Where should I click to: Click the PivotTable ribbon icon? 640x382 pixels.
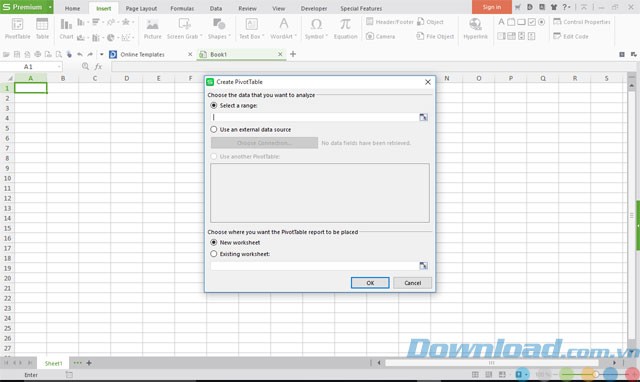click(18, 29)
